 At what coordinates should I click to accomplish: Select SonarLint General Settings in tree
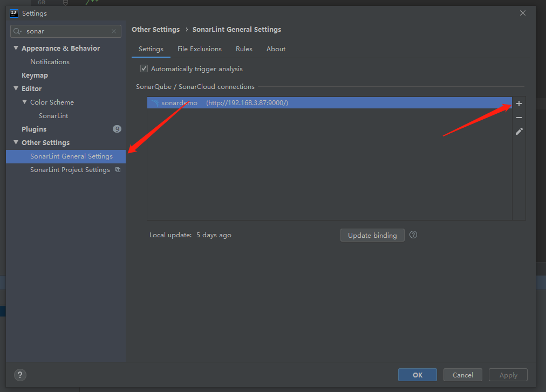click(66, 156)
